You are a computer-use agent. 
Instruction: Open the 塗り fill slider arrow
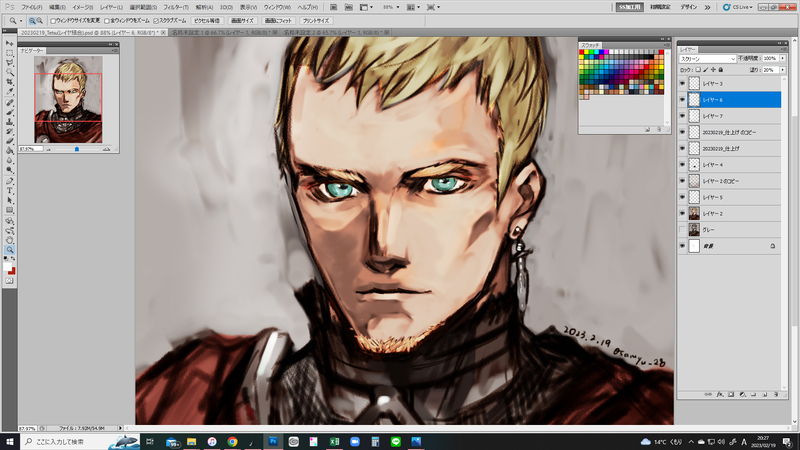point(783,70)
